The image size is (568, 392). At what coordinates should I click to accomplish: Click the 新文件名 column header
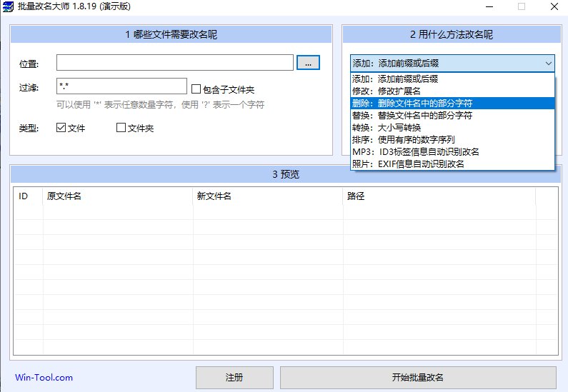(268, 196)
